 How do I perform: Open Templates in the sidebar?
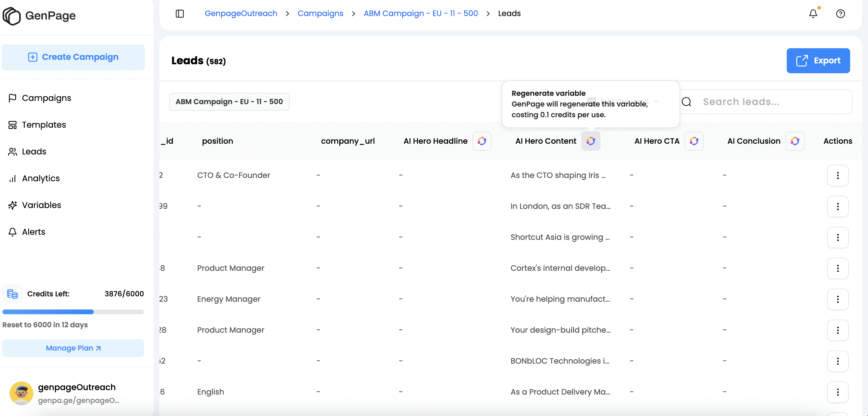point(44,125)
